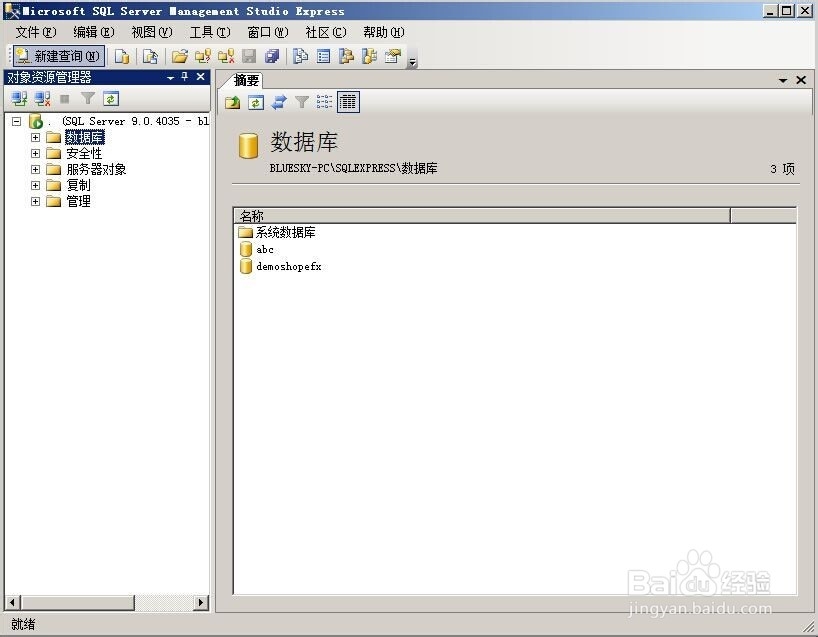Expand the 管理 folder node
Screen dimensions: 818x637
[35, 201]
